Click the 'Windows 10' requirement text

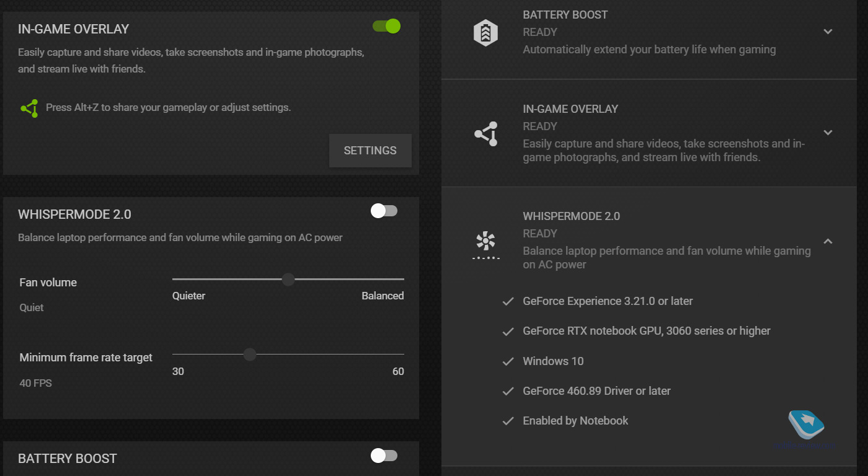[553, 361]
